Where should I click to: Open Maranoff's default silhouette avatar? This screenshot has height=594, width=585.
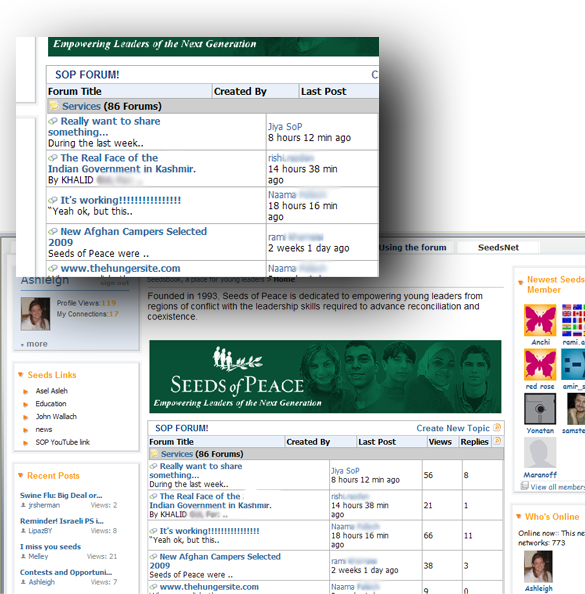click(x=540, y=453)
